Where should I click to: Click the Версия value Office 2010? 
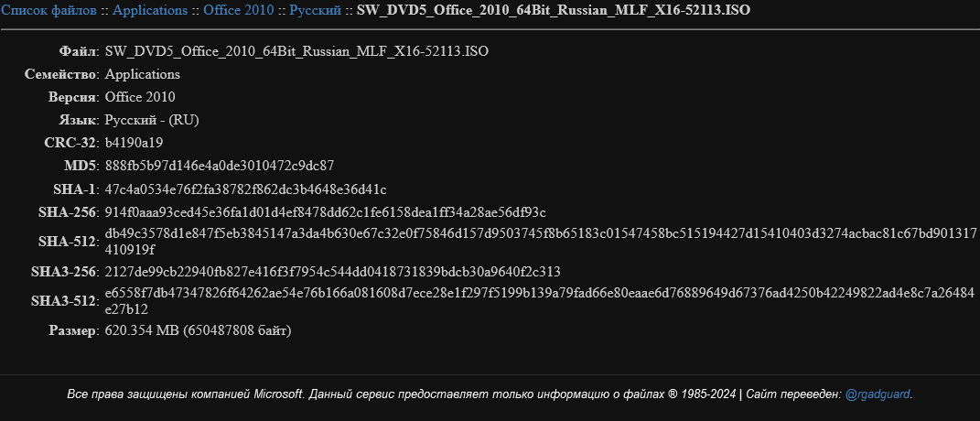(140, 97)
